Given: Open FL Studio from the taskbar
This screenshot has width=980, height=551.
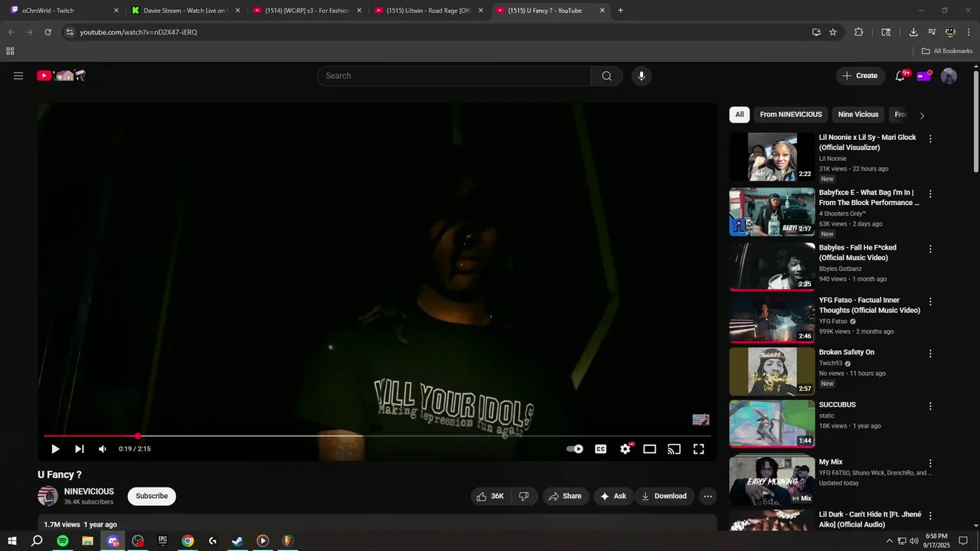Looking at the screenshot, I should point(287,541).
